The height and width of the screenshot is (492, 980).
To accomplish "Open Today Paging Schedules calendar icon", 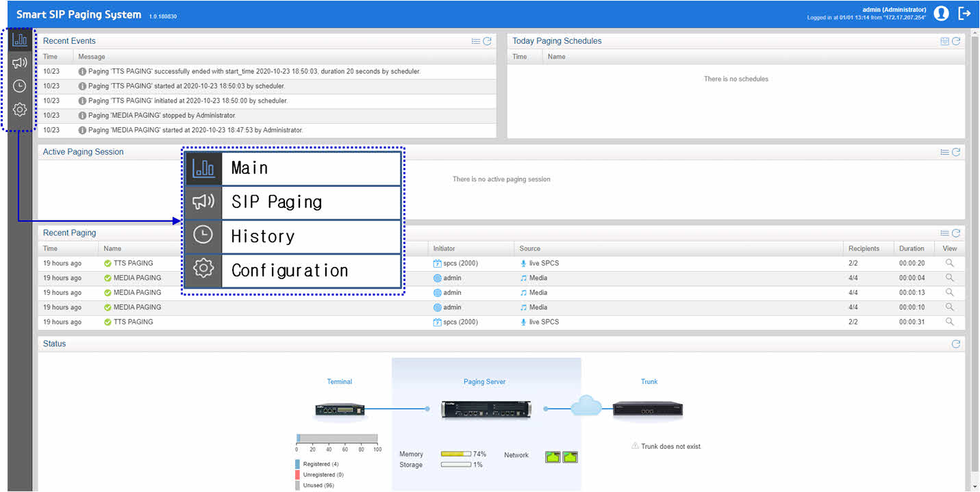I will (x=945, y=41).
